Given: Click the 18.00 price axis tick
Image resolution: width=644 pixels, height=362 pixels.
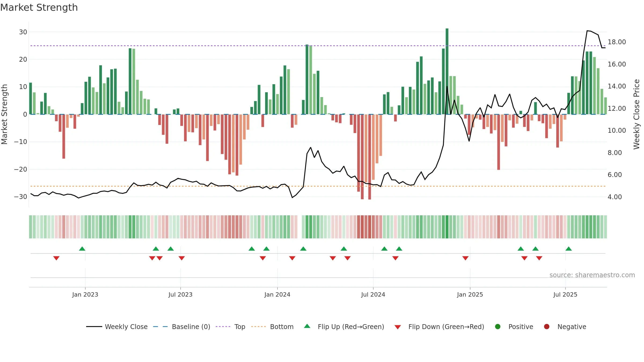Looking at the screenshot, I should tap(617, 42).
